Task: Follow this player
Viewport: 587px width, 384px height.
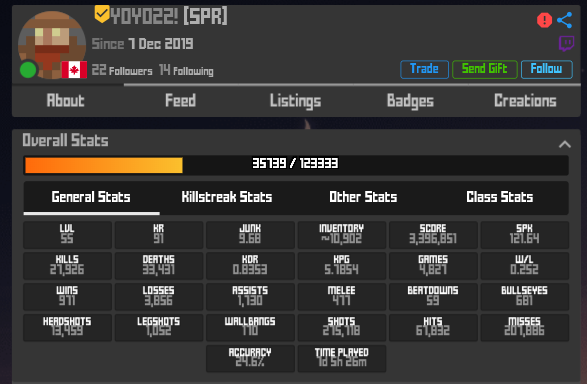Action: coord(546,69)
